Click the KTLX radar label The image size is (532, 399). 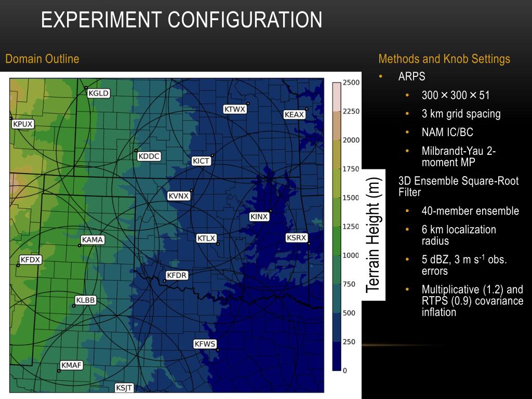[206, 238]
